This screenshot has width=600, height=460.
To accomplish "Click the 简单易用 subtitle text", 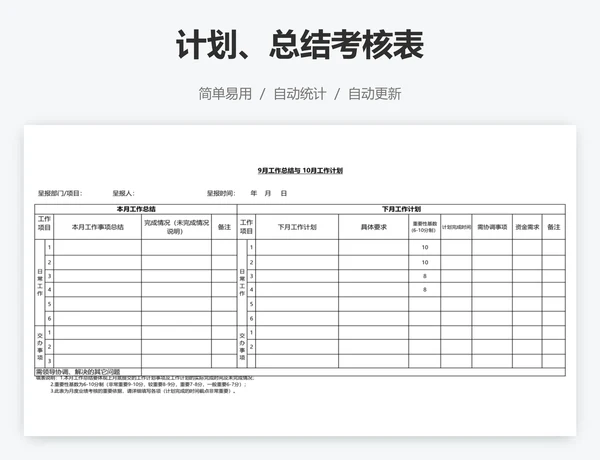I will pos(225,94).
